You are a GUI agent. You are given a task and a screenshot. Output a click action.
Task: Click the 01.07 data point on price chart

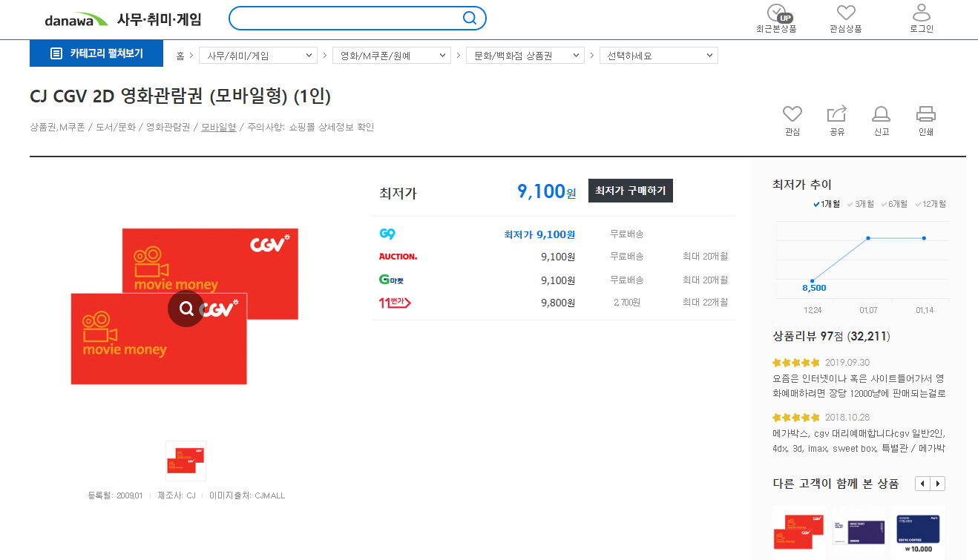868,238
